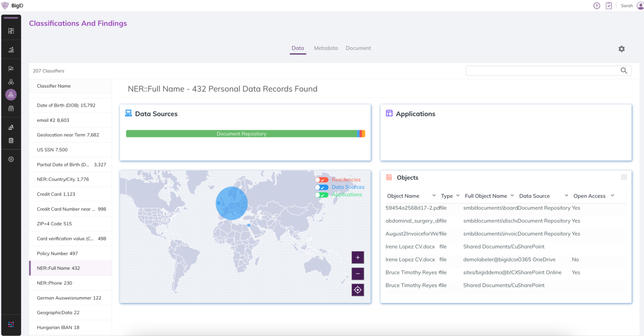
Task: Recenter the map with the target icon
Action: (358, 290)
